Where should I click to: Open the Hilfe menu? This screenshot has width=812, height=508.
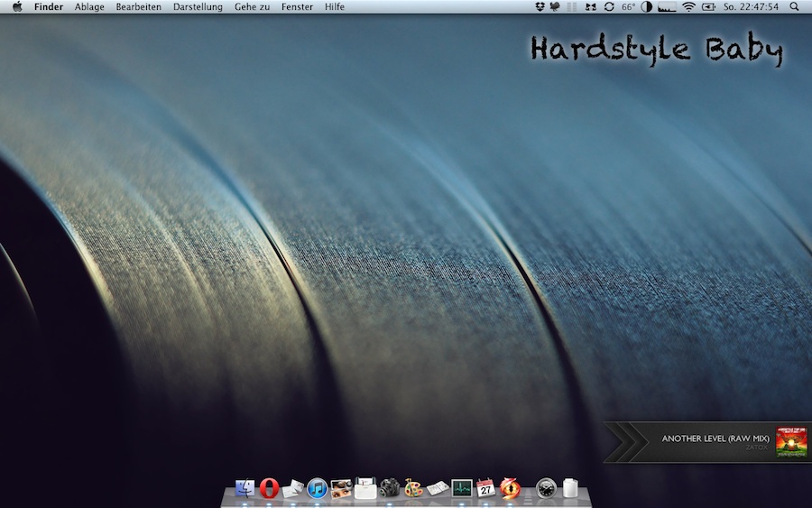pyautogui.click(x=335, y=6)
